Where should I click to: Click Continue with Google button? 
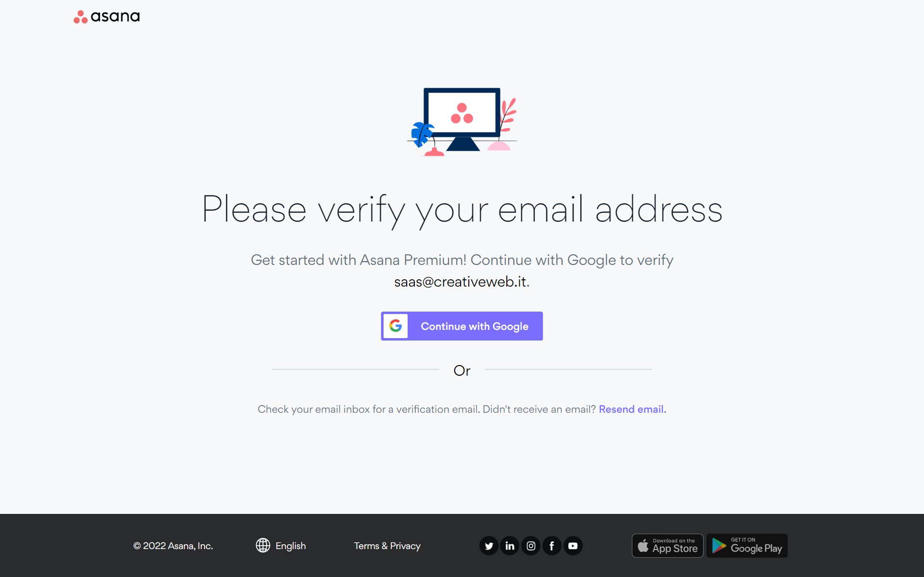pos(462,326)
